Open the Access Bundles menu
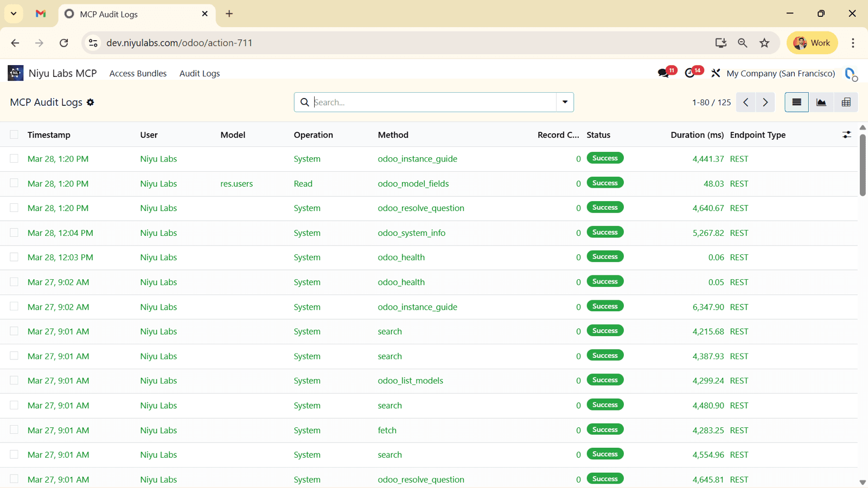Screen dimensions: 868x488 pyautogui.click(x=138, y=73)
